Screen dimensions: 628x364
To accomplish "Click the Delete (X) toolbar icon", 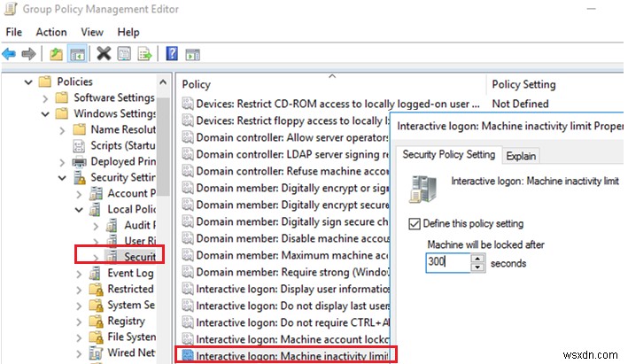I will tap(104, 53).
